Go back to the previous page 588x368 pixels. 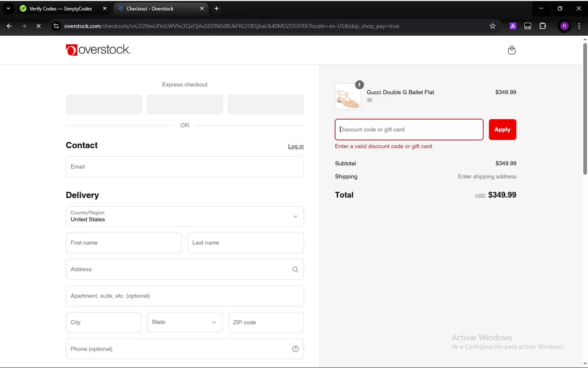point(9,26)
